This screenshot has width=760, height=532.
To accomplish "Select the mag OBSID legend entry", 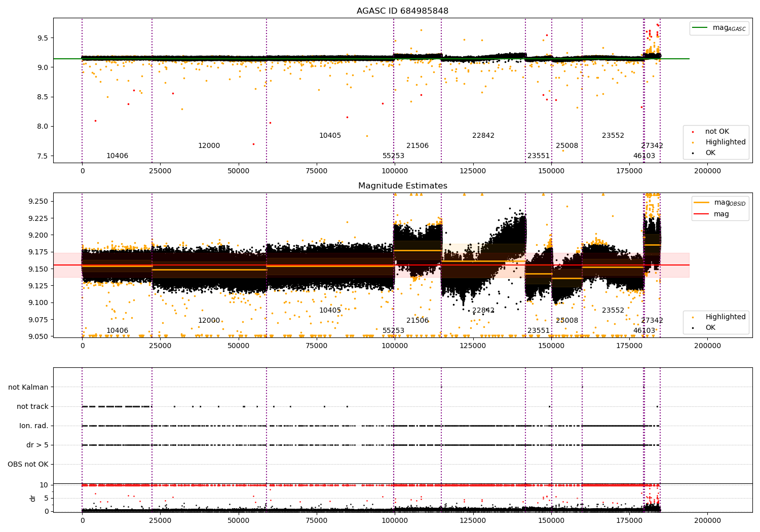I will (720, 203).
